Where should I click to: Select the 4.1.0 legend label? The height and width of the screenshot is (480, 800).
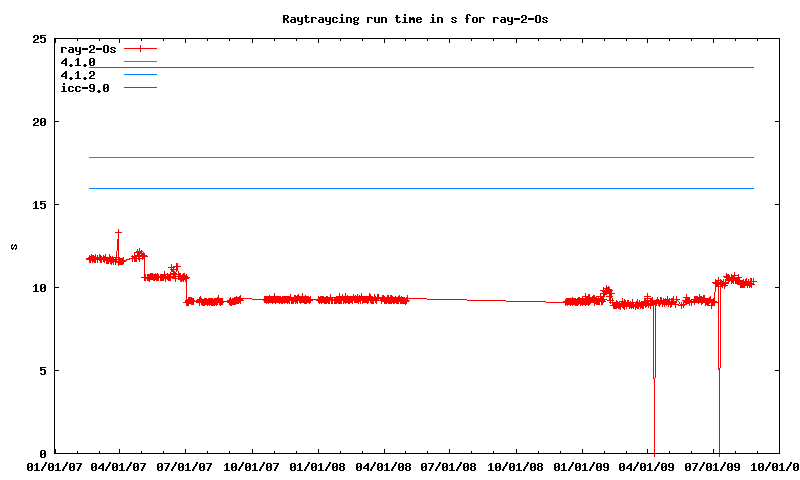click(x=78, y=62)
